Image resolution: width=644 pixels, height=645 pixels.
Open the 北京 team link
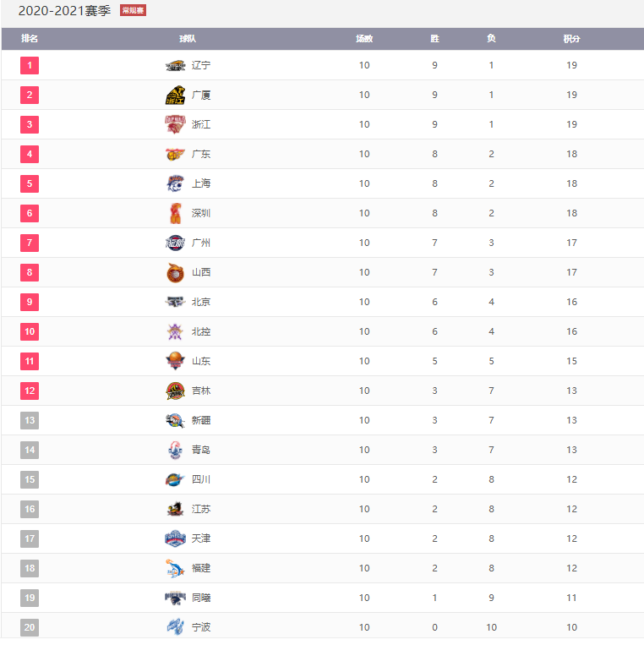tap(201, 302)
